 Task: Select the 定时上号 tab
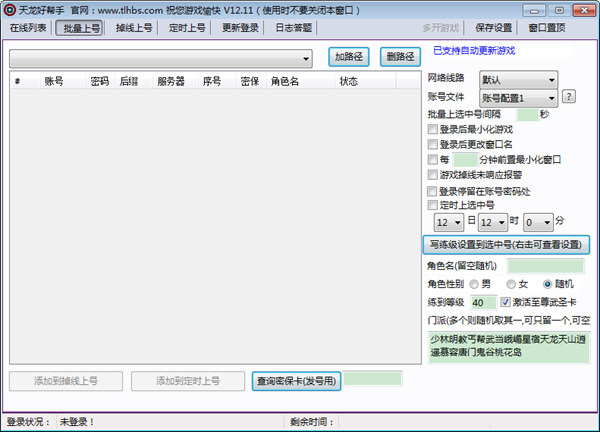[187, 28]
